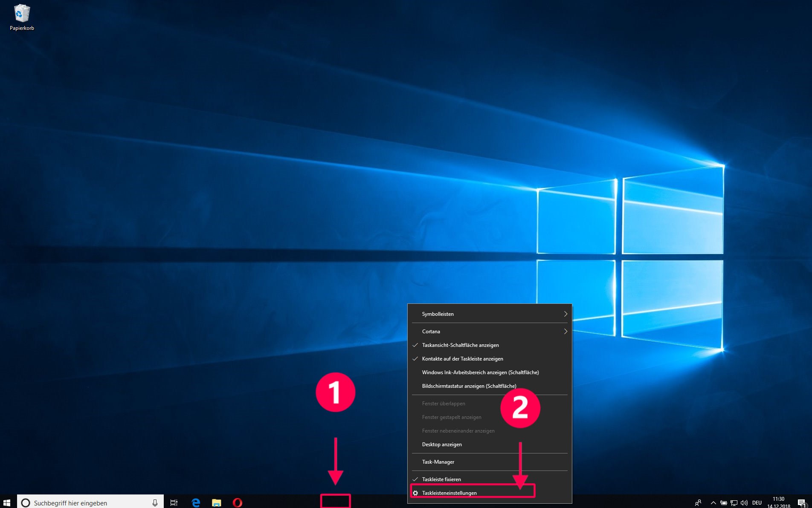Open Task-Manager from context menu
This screenshot has height=508, width=812.
tap(490, 462)
